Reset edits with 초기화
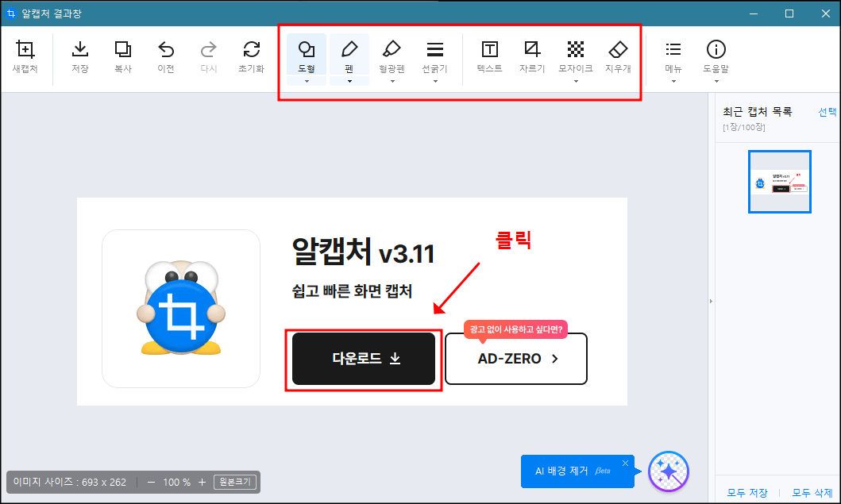 [252, 56]
